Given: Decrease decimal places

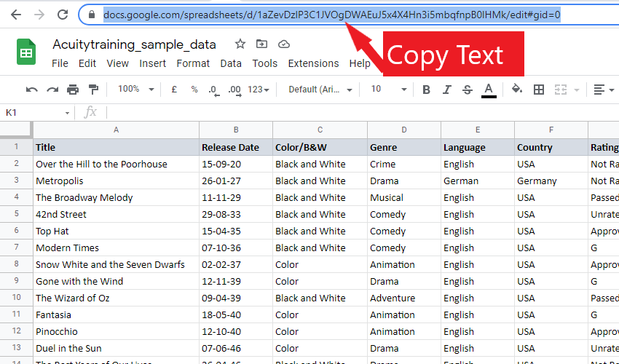Looking at the screenshot, I should coord(213,90).
